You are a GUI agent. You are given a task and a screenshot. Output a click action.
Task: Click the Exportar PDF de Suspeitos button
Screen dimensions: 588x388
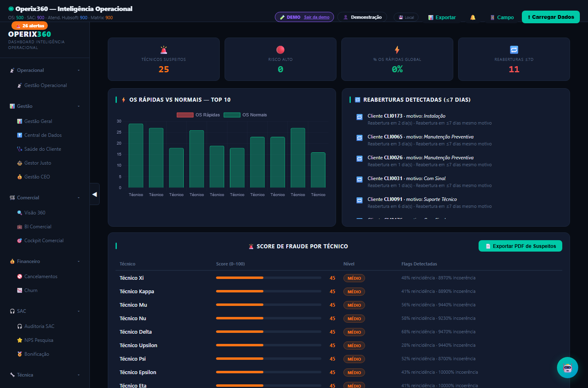[x=520, y=246]
